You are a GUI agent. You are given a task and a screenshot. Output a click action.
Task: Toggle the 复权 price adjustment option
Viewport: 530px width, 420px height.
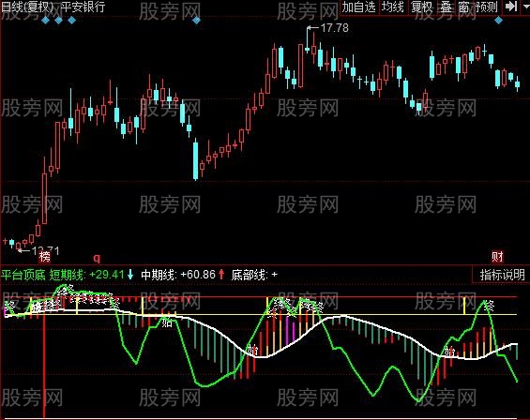pyautogui.click(x=421, y=7)
